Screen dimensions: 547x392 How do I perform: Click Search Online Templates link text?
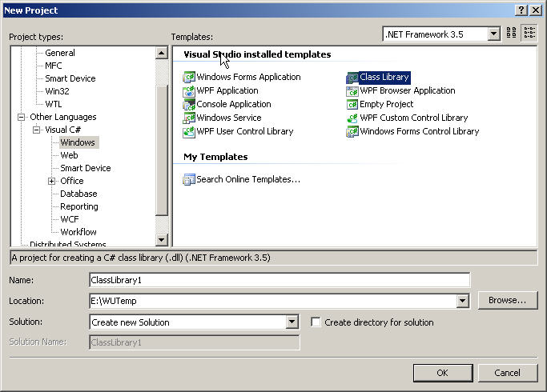[248, 179]
